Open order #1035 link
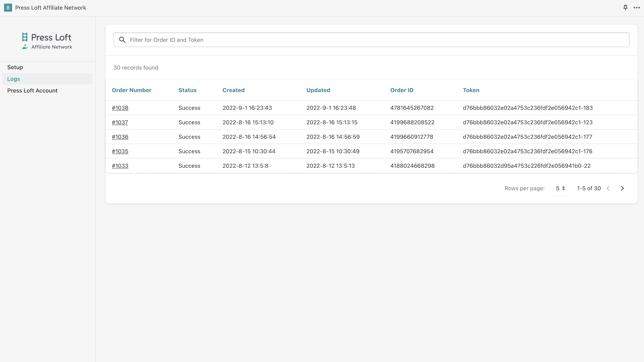644x362 pixels. [x=120, y=151]
